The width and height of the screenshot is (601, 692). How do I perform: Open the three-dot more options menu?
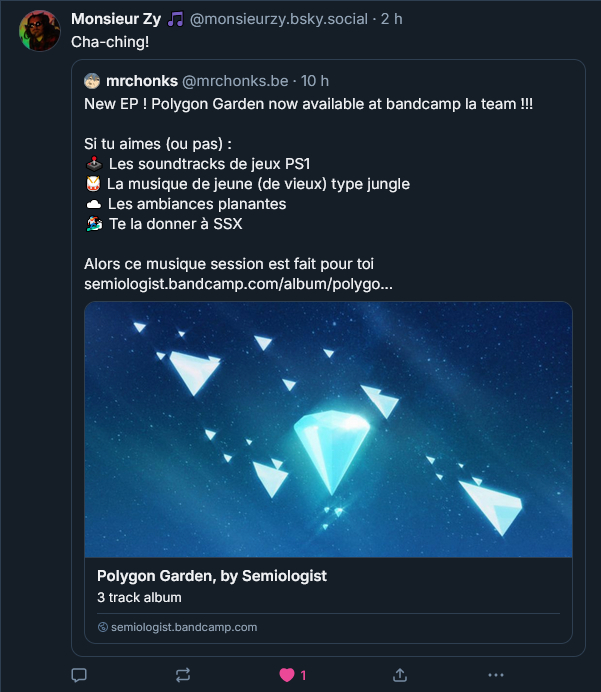(496, 675)
